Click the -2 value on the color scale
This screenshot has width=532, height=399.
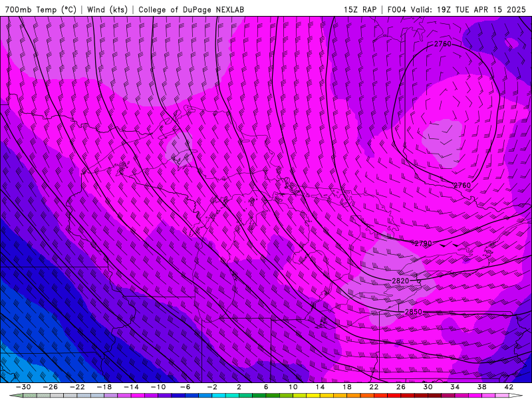[212, 387]
